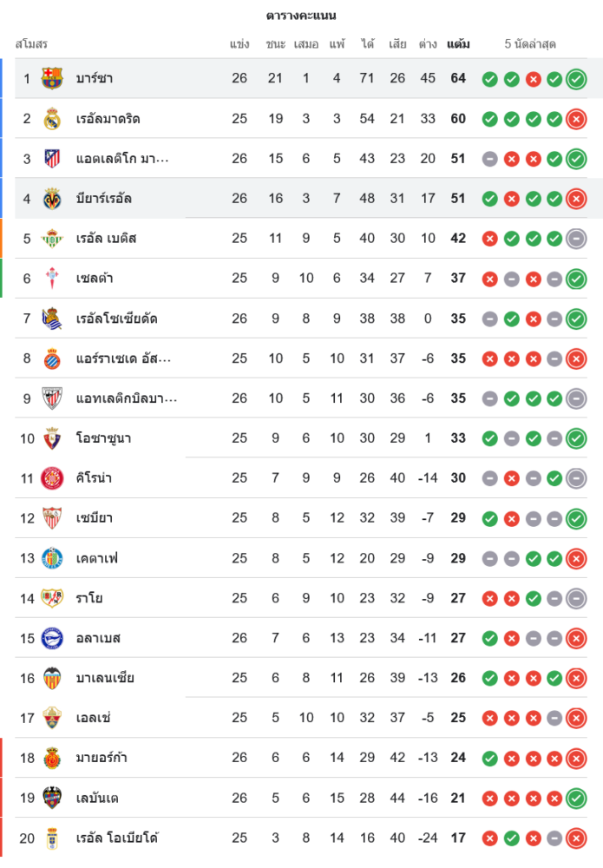The height and width of the screenshot is (868, 603).
Task: Click the Celta Vigo crest icon
Action: (52, 279)
